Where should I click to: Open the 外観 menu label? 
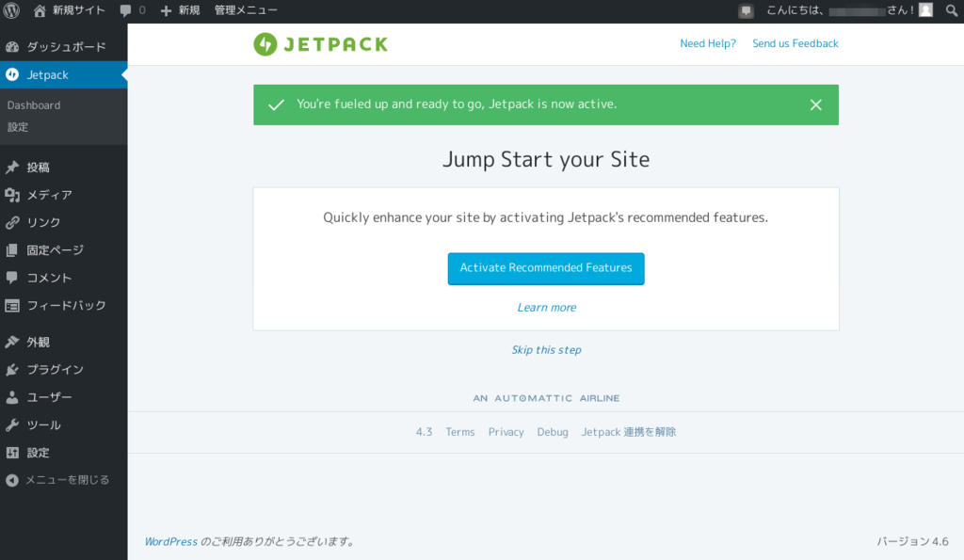click(38, 342)
